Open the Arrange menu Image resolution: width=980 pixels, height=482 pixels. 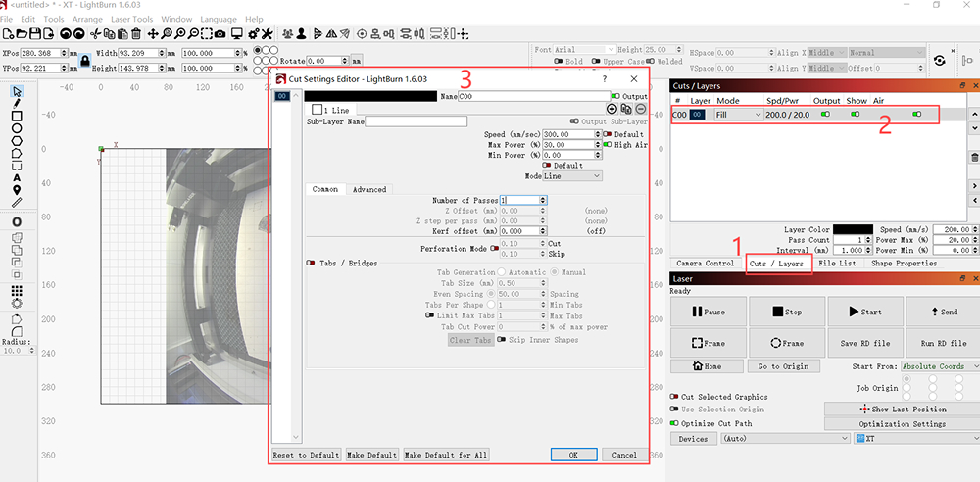pyautogui.click(x=87, y=20)
